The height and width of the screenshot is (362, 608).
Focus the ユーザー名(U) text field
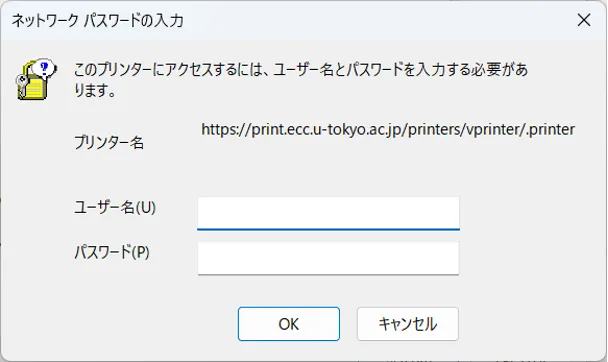click(328, 213)
